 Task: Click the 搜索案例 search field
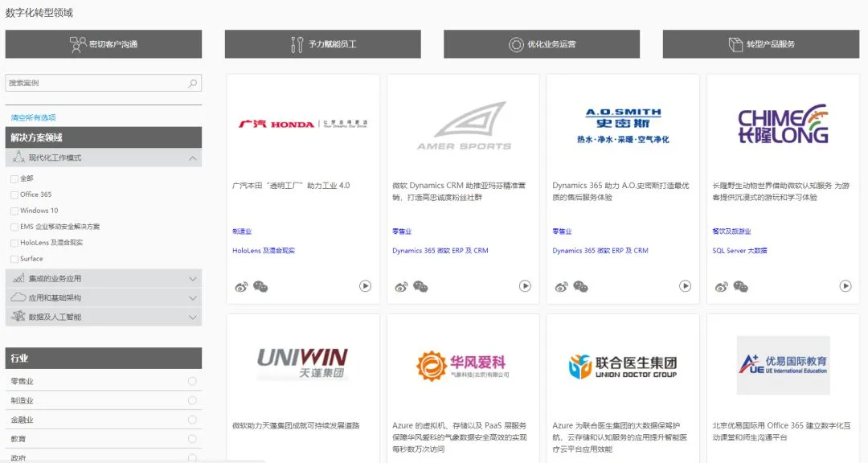[x=104, y=83]
